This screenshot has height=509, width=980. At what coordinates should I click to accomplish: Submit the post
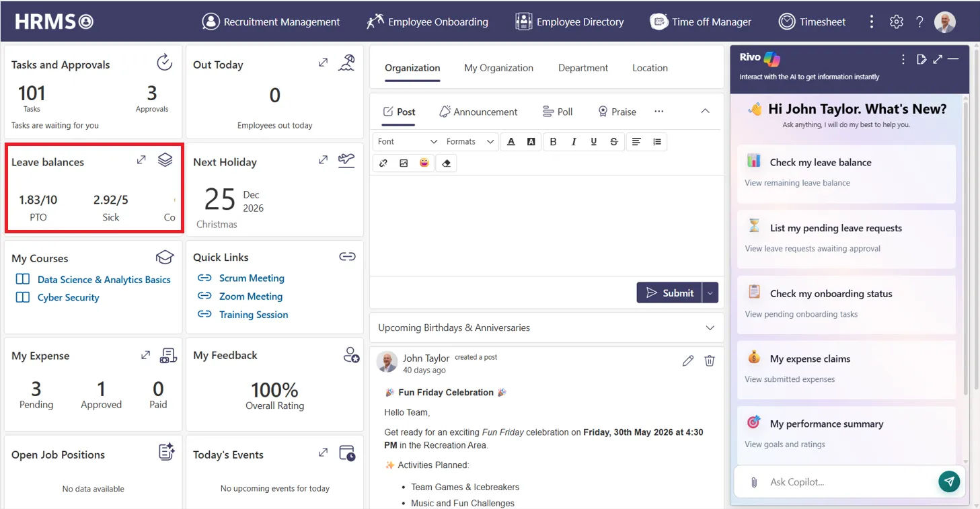[669, 292]
